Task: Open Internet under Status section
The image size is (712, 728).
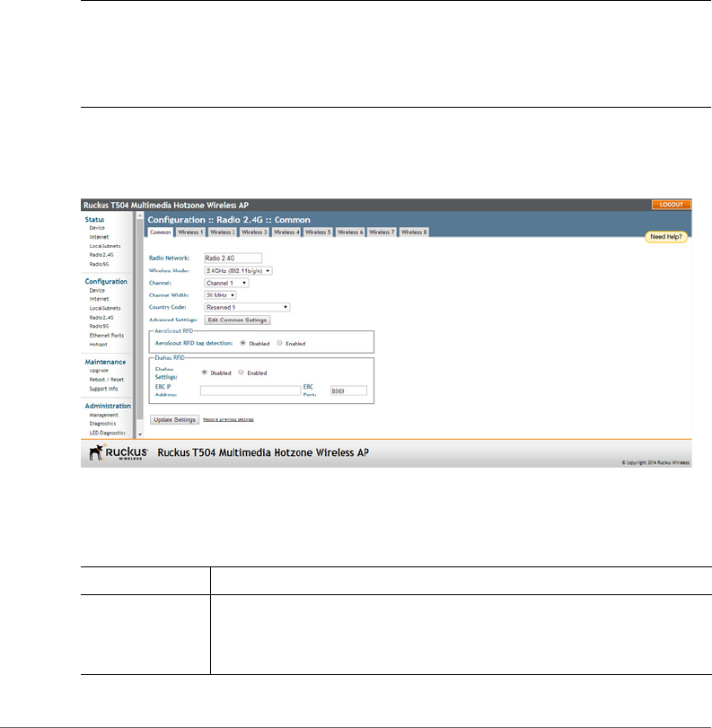Action: point(99,237)
